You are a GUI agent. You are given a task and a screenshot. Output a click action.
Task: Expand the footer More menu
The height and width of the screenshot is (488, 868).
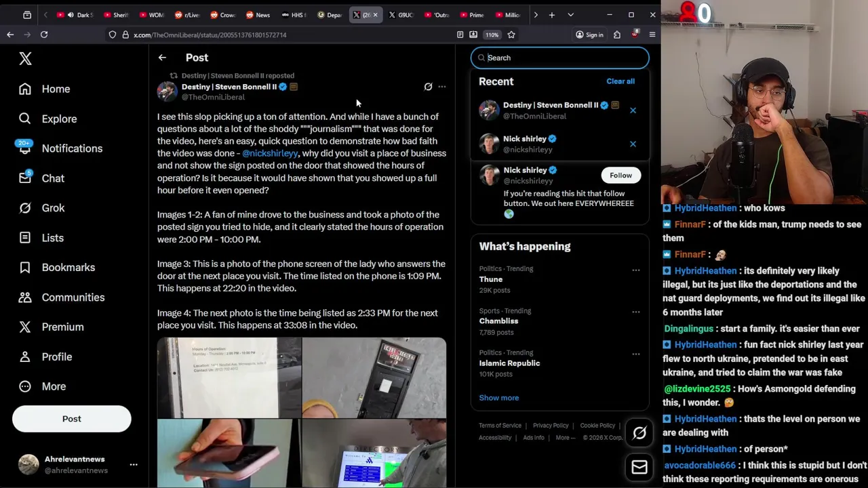point(566,438)
